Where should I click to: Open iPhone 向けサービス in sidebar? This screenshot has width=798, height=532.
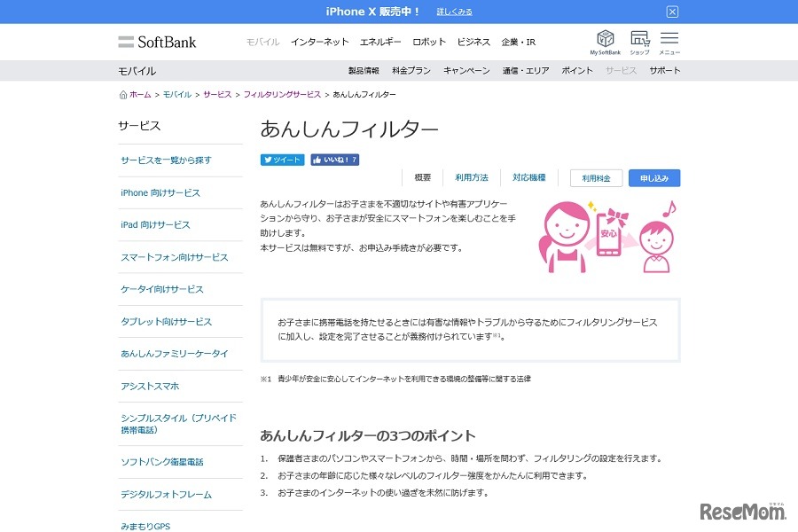[160, 193]
